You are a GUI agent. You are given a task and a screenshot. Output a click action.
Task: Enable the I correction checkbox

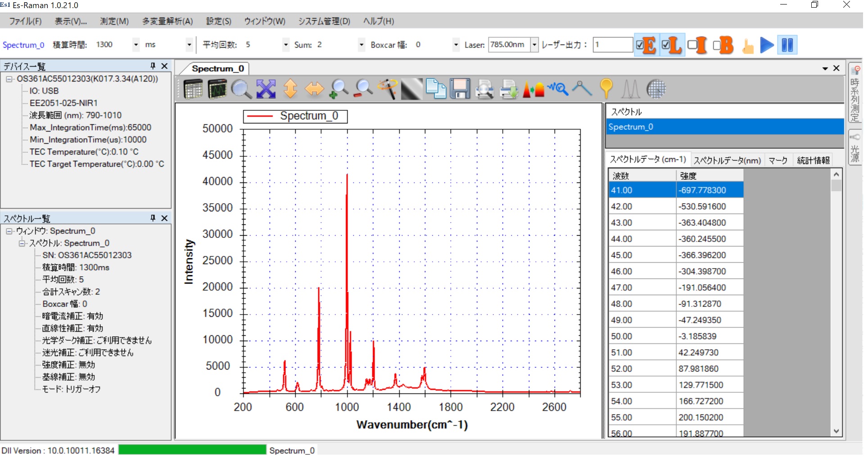click(692, 45)
